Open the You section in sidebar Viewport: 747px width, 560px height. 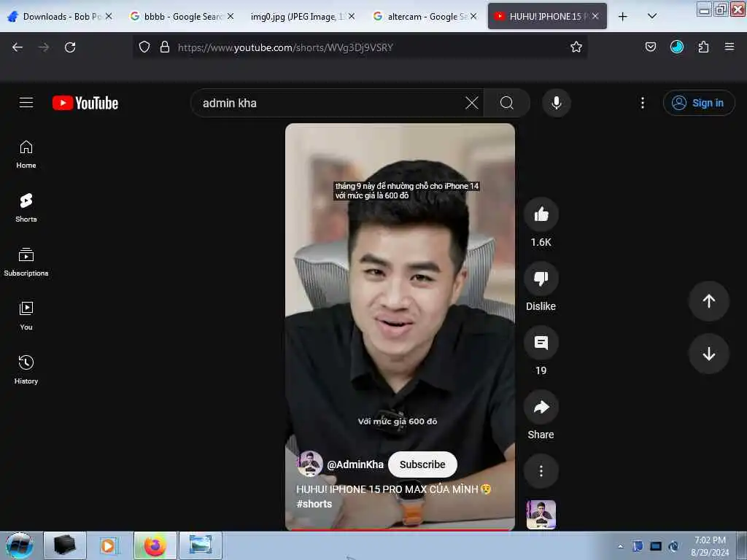[x=26, y=316]
